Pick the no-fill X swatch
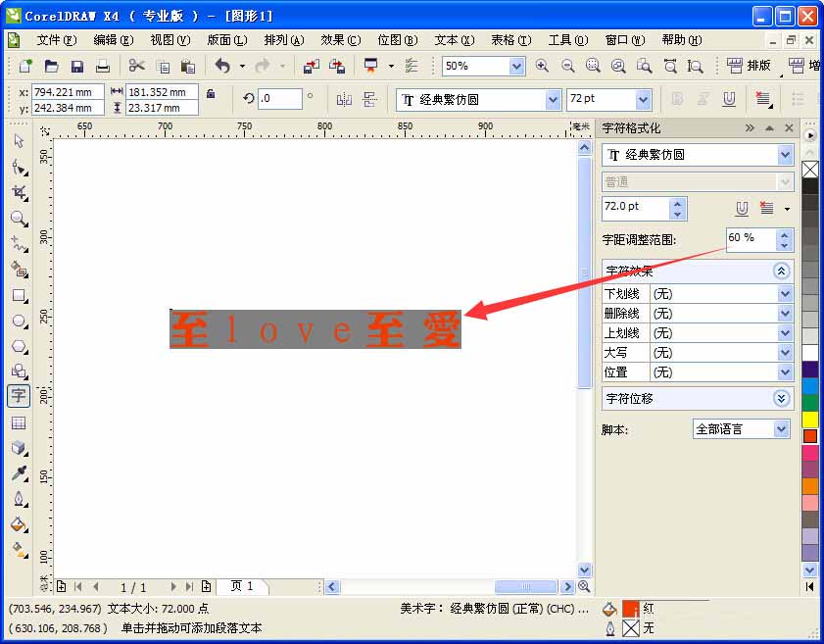The height and width of the screenshot is (644, 824). coord(810,170)
